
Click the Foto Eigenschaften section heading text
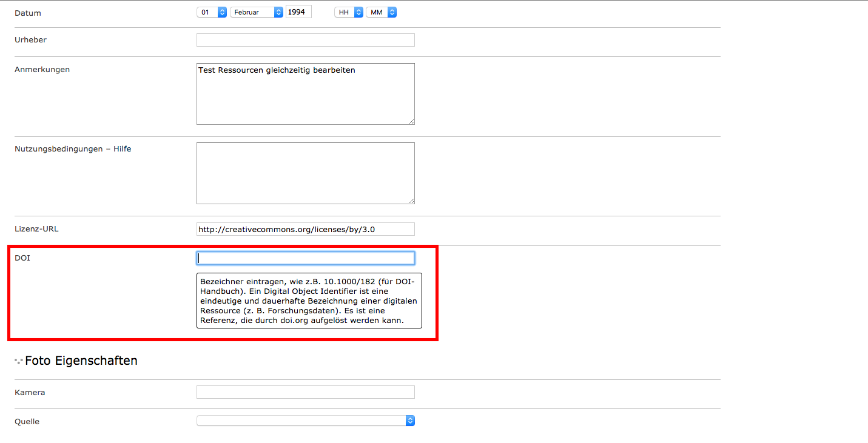pyautogui.click(x=81, y=361)
